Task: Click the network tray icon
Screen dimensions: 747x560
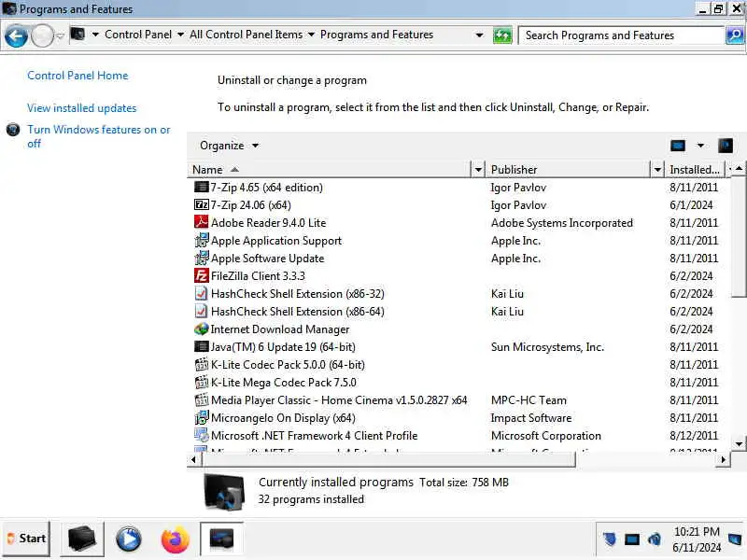Action: [632, 539]
